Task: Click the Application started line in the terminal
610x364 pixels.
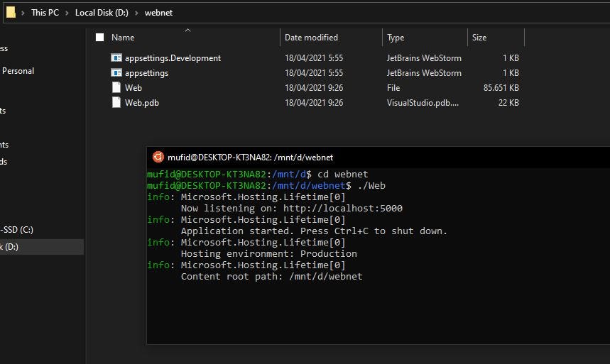Action: click(x=314, y=231)
